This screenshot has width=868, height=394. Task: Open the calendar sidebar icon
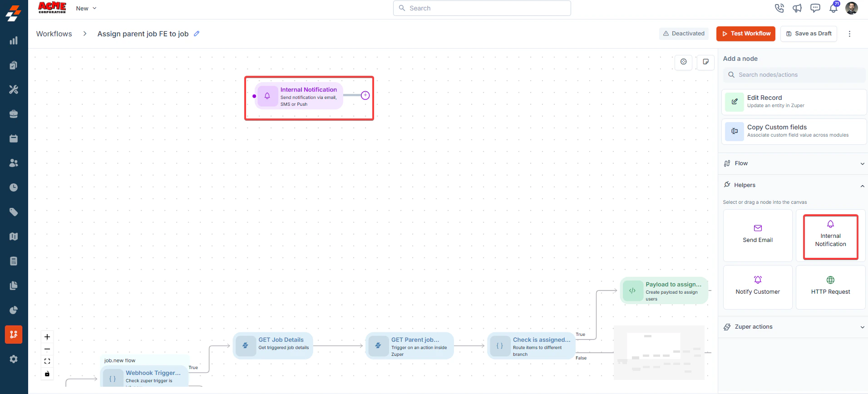click(x=14, y=138)
